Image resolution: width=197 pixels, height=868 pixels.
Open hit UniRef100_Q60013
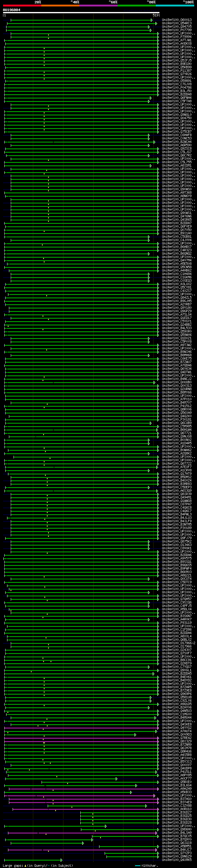click(x=177, y=20)
